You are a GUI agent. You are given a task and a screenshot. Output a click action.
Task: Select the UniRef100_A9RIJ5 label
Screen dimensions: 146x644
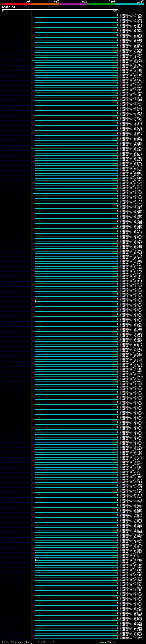click(x=131, y=47)
